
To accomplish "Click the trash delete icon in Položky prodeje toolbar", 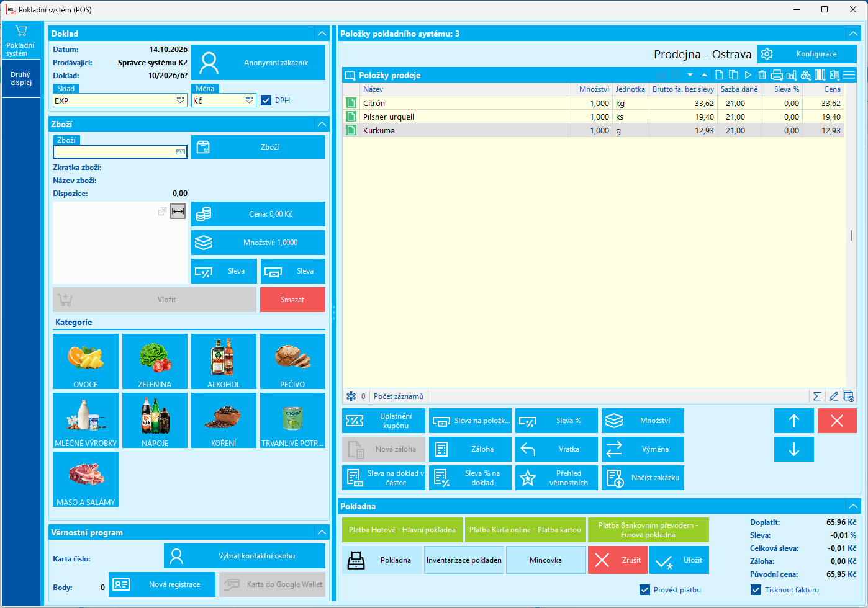I will [x=762, y=75].
